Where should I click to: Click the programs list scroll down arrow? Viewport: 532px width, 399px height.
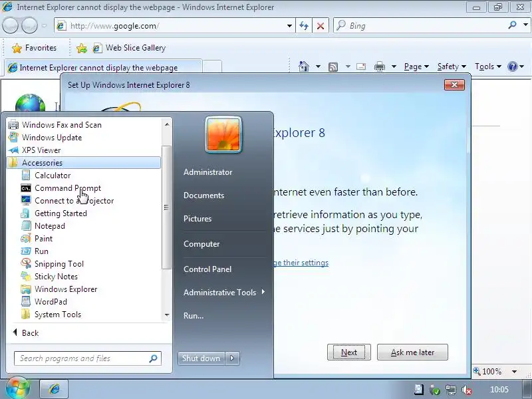167,315
